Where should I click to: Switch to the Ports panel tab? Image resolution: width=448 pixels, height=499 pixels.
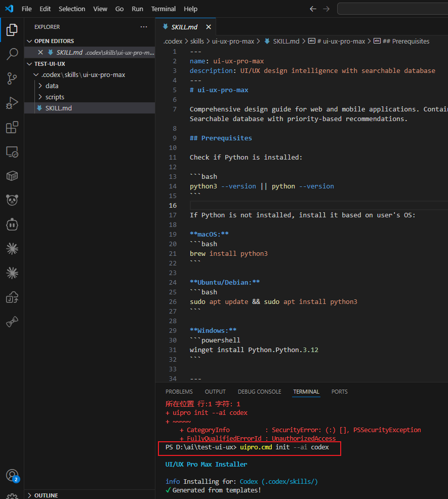coord(339,392)
